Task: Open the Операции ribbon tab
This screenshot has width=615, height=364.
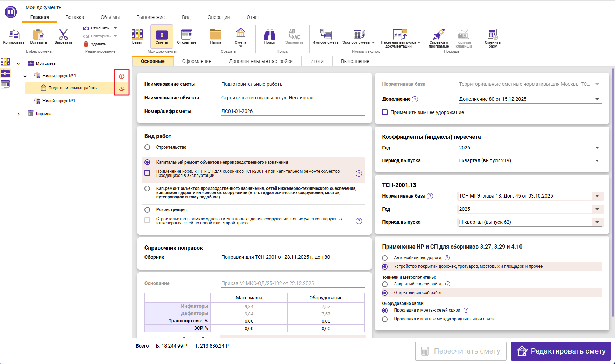Action: tap(219, 17)
